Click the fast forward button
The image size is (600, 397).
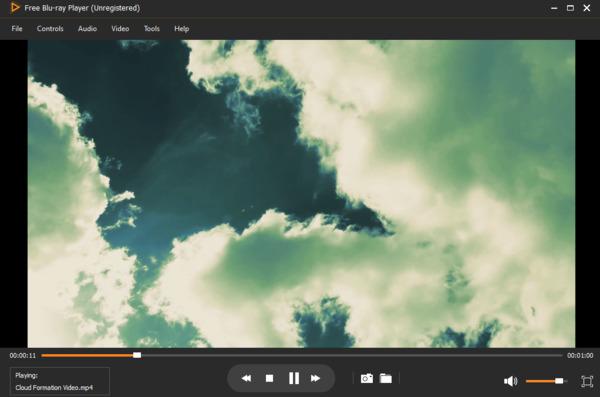(315, 378)
